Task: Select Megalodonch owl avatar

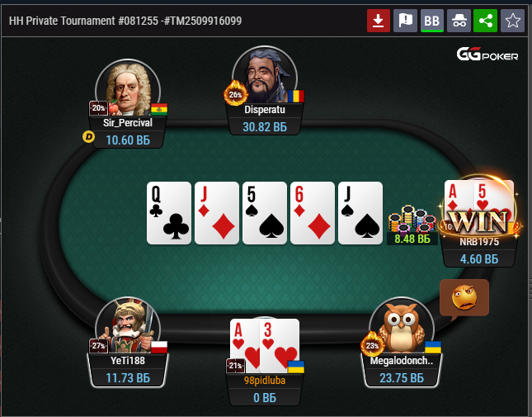Action: pos(402,326)
